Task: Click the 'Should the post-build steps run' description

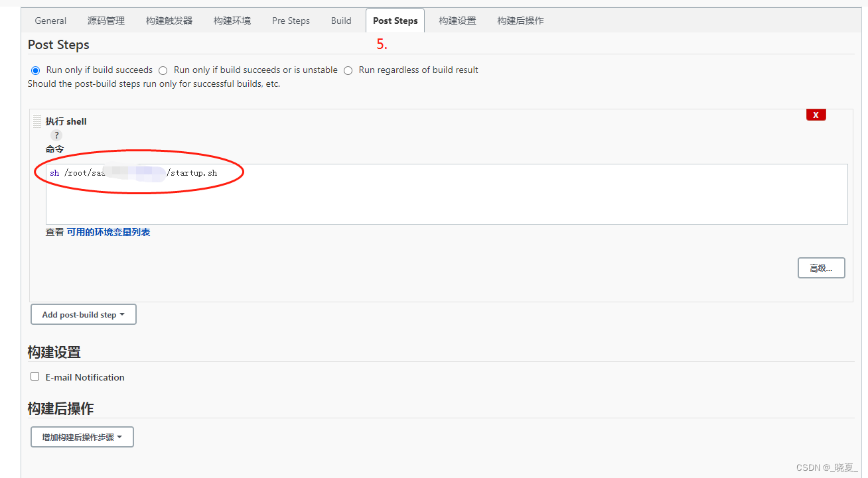Action: coord(154,84)
